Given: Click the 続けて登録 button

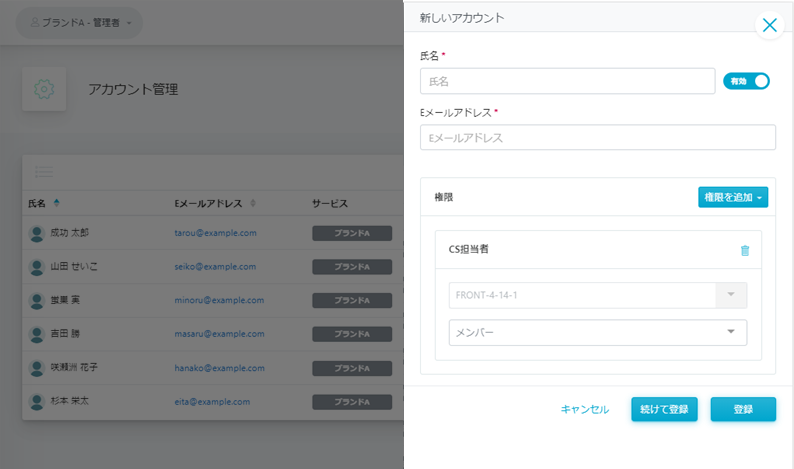Looking at the screenshot, I should [x=664, y=409].
